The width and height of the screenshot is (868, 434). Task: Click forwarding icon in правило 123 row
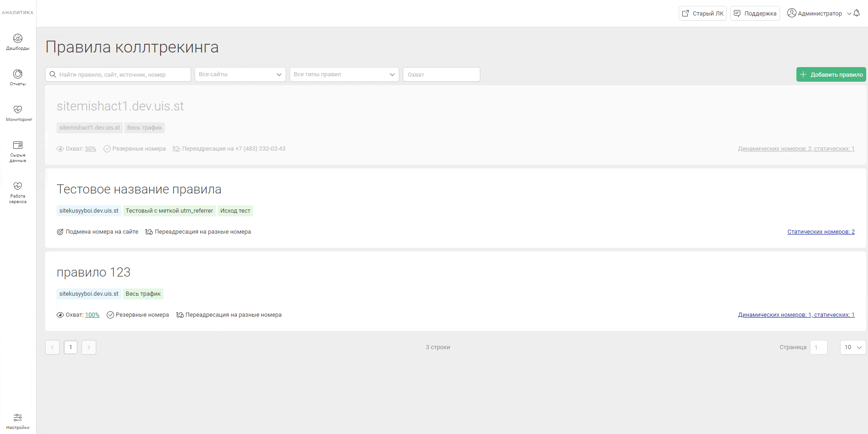[180, 315]
